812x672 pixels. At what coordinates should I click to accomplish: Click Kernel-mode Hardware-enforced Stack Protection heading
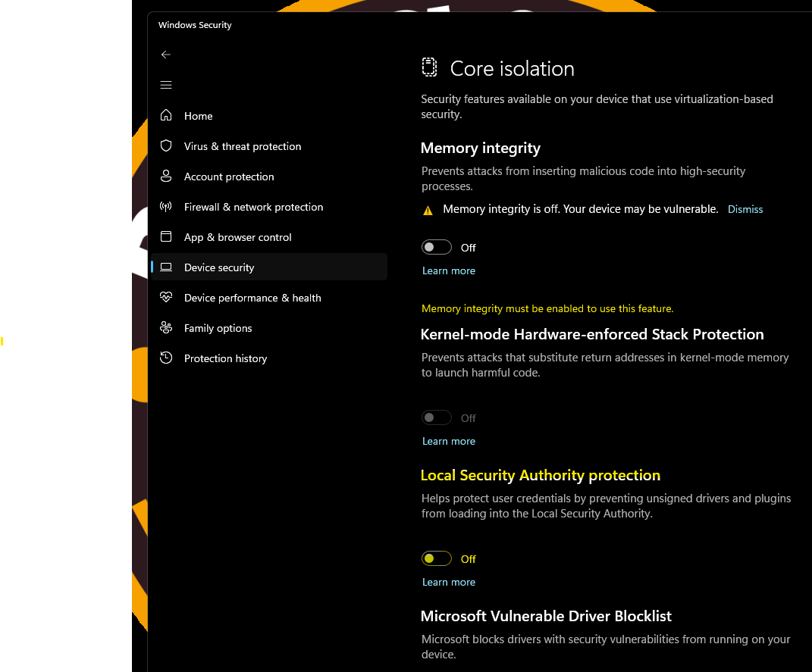point(592,334)
